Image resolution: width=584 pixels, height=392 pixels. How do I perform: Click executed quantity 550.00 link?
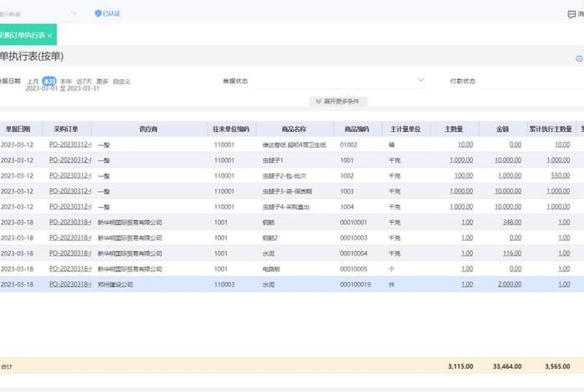coord(561,175)
